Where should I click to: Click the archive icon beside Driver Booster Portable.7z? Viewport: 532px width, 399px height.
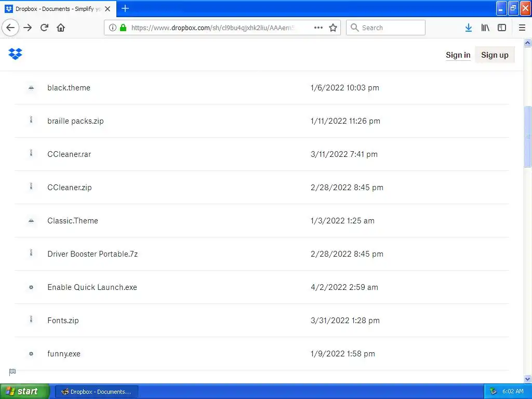31,253
